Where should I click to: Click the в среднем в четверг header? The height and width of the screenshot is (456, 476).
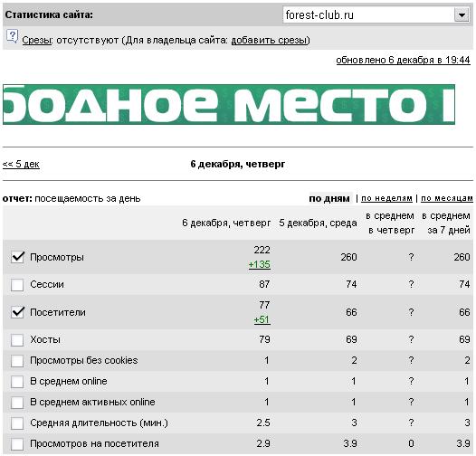(390, 223)
